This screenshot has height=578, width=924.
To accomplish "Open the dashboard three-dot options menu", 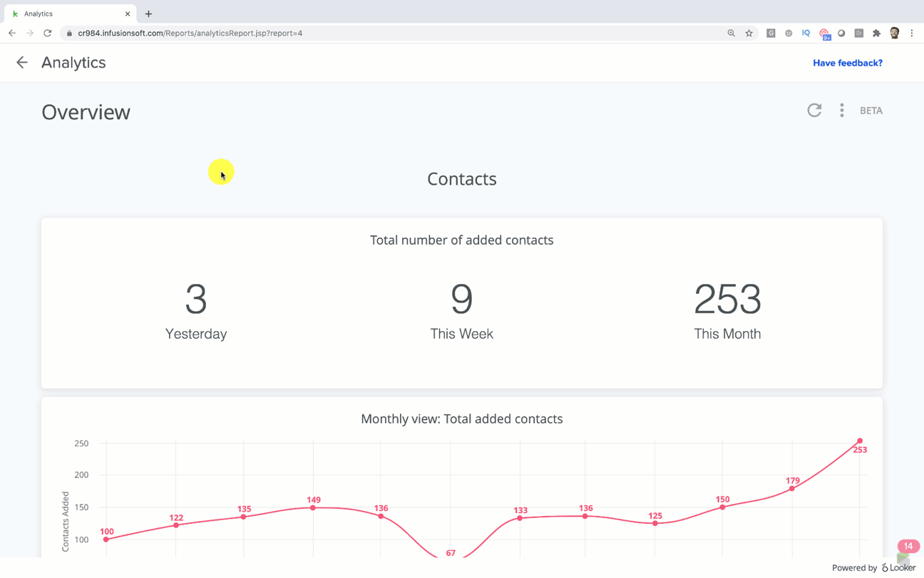I will click(x=842, y=110).
